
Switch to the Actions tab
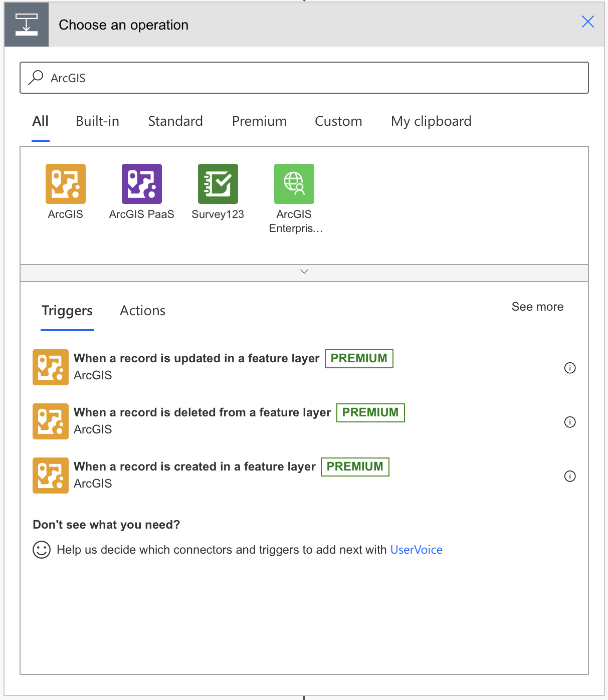143,311
